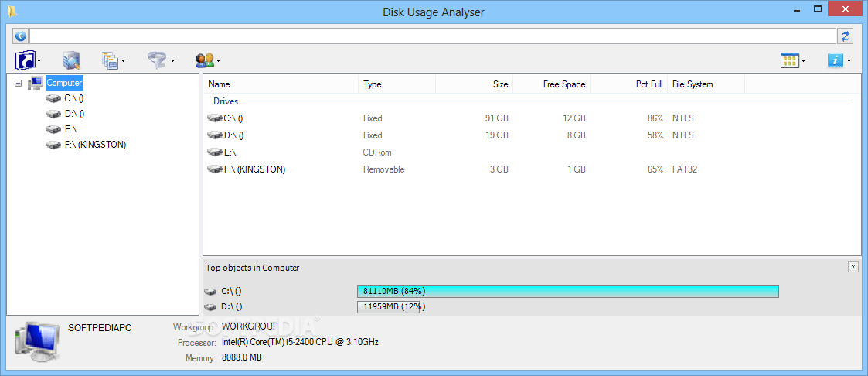This screenshot has height=376, width=868.
Task: Open the dropdown arrow next to shortcut icon
Action: [39, 61]
